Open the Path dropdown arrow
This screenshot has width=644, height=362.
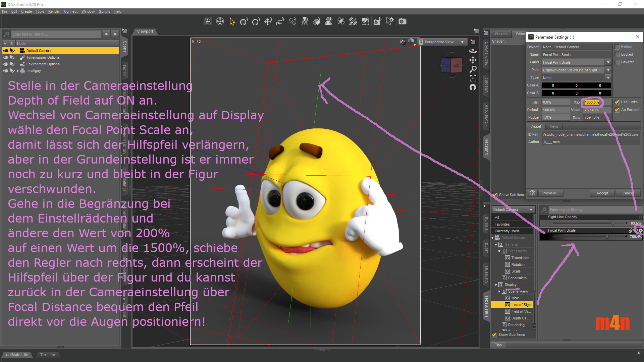[608, 70]
